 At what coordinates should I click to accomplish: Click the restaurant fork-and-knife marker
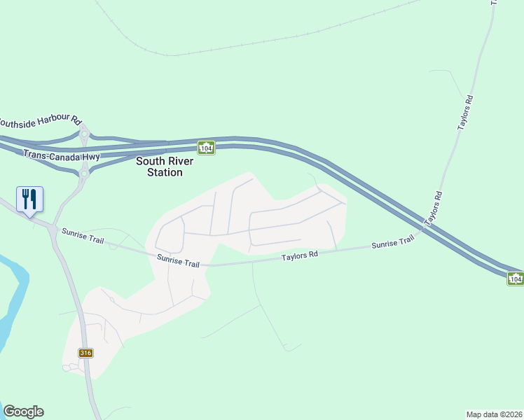point(29,202)
